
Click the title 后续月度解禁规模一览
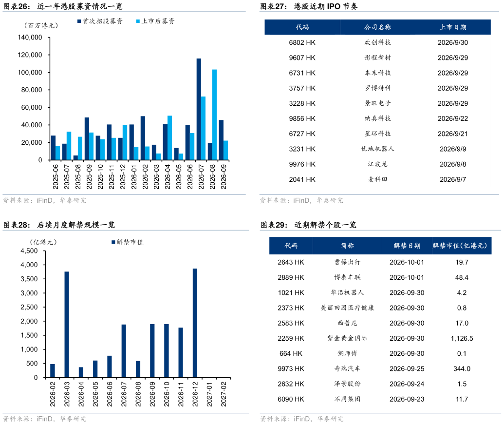pos(76,225)
